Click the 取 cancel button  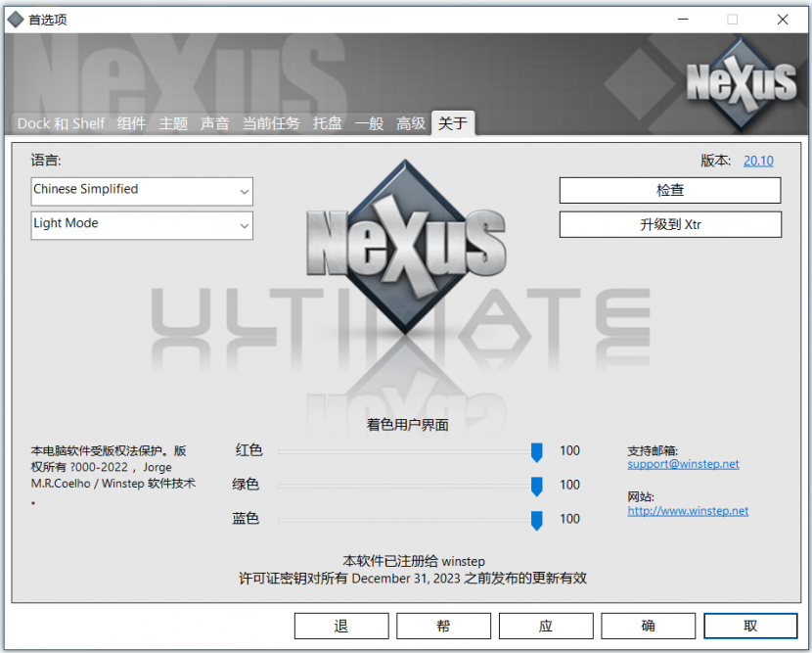(750, 626)
